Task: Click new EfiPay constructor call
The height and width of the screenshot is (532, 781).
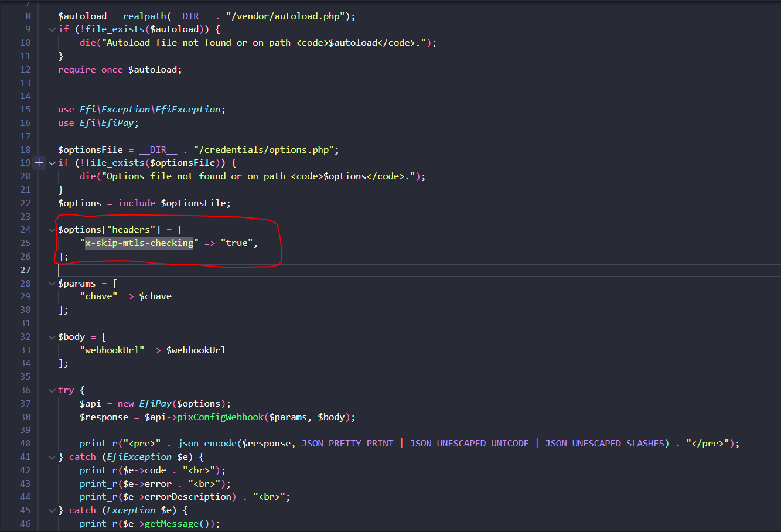Action: pyautogui.click(x=174, y=404)
